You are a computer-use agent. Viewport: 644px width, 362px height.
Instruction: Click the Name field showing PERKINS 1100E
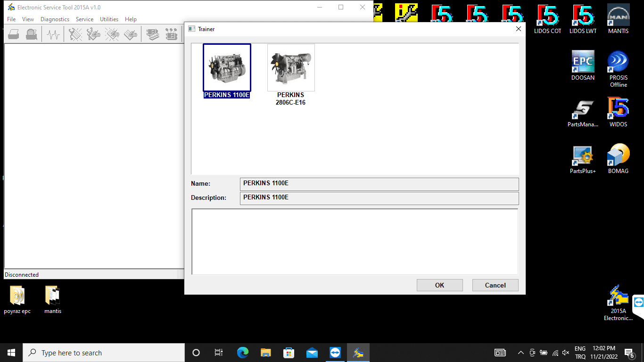(x=379, y=184)
